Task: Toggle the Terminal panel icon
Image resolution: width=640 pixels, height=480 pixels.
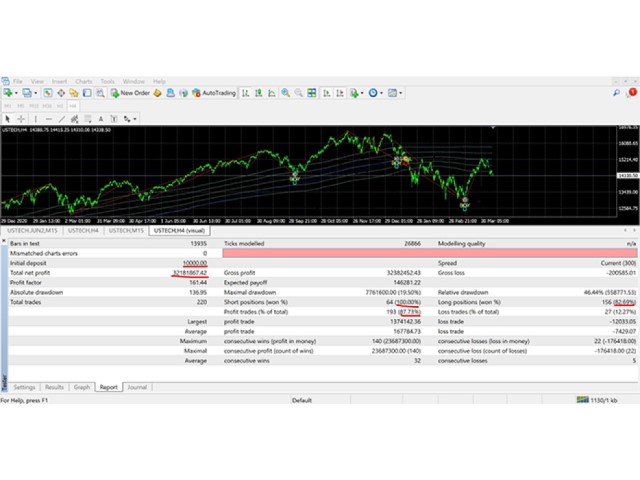Action: pyautogui.click(x=87, y=93)
